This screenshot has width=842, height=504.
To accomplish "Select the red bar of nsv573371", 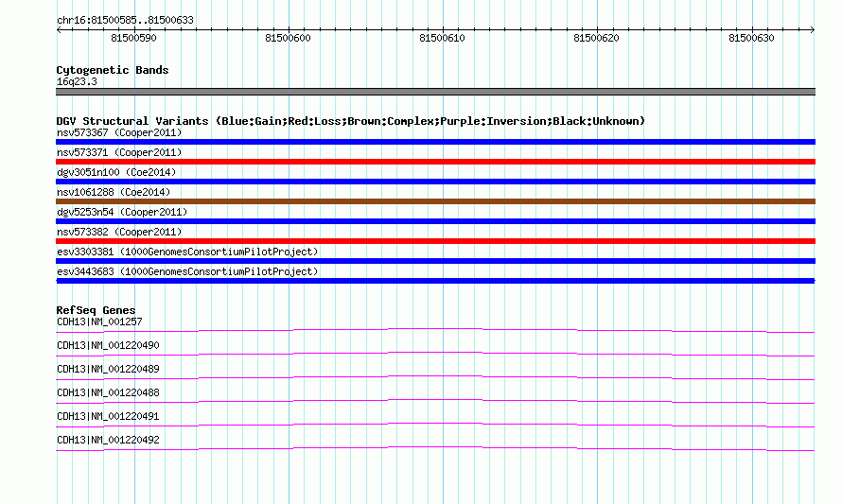I will point(435,162).
